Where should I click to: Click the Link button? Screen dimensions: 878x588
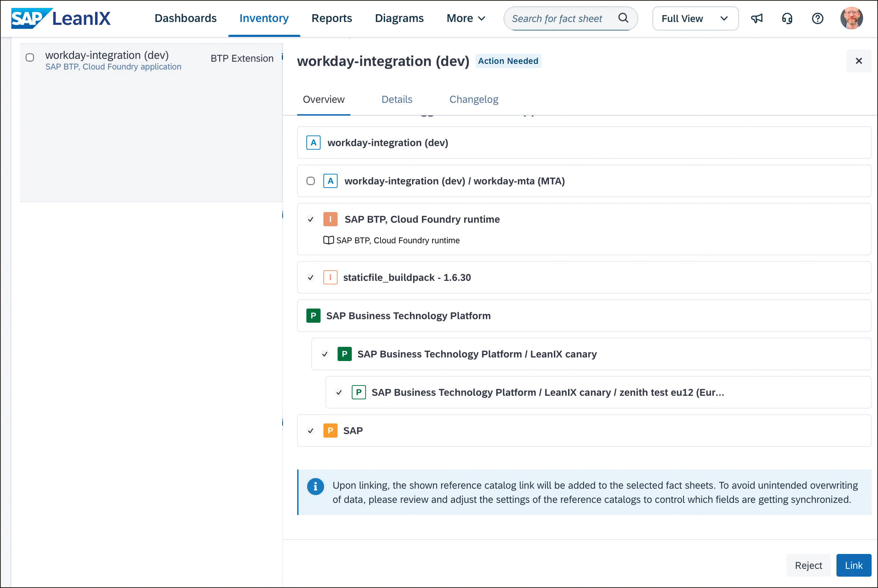(x=853, y=565)
